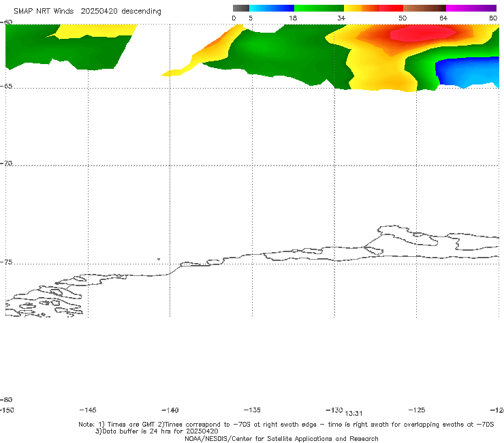
Task: Click the colorbar label '34'
Action: pos(341,18)
